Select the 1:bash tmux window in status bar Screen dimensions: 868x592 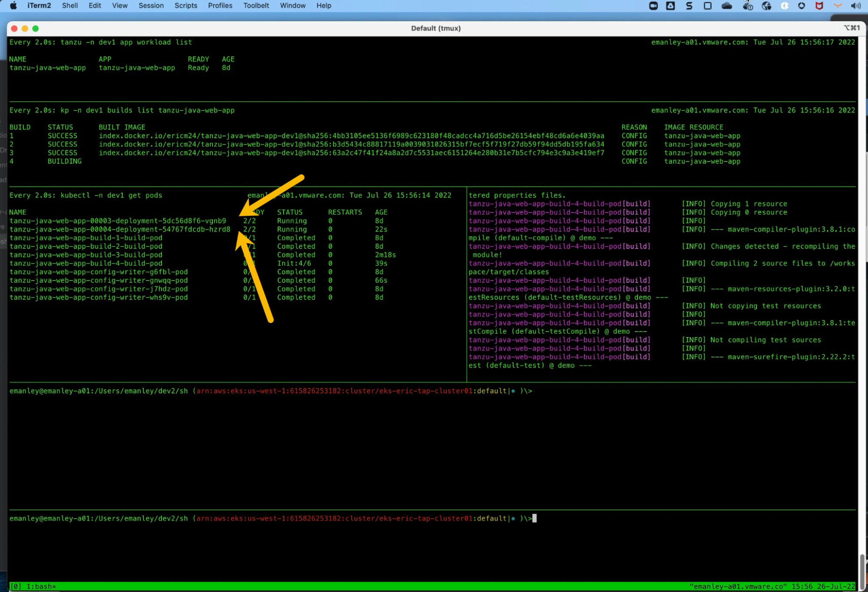point(41,586)
